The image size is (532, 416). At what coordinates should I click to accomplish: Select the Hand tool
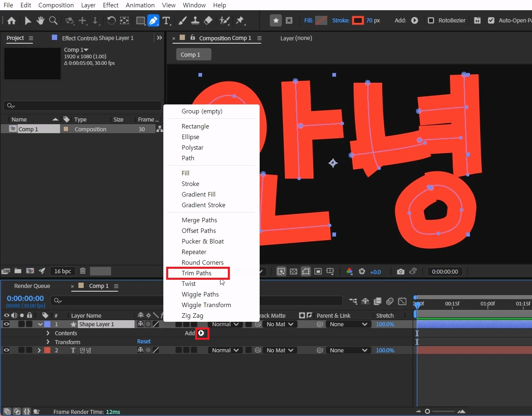pos(40,20)
